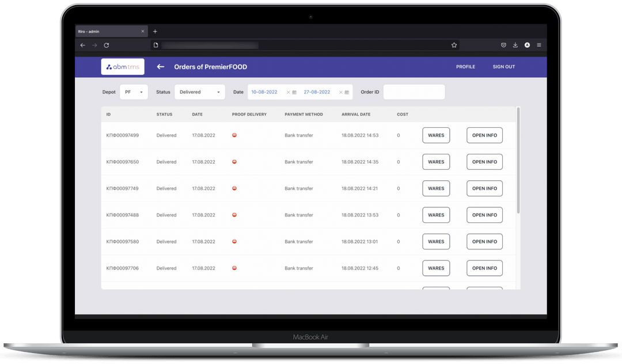
Task: Click the page info icon in the address bar
Action: tap(156, 45)
